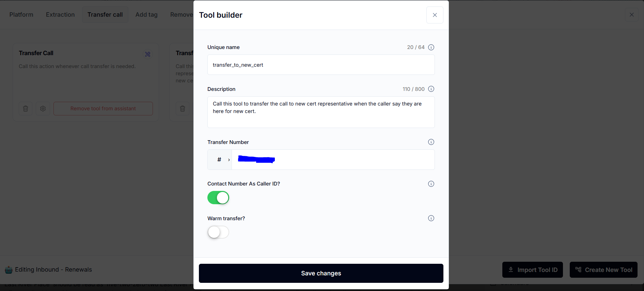The height and width of the screenshot is (291, 644).
Task: Select the Add tag tab
Action: [x=146, y=15]
